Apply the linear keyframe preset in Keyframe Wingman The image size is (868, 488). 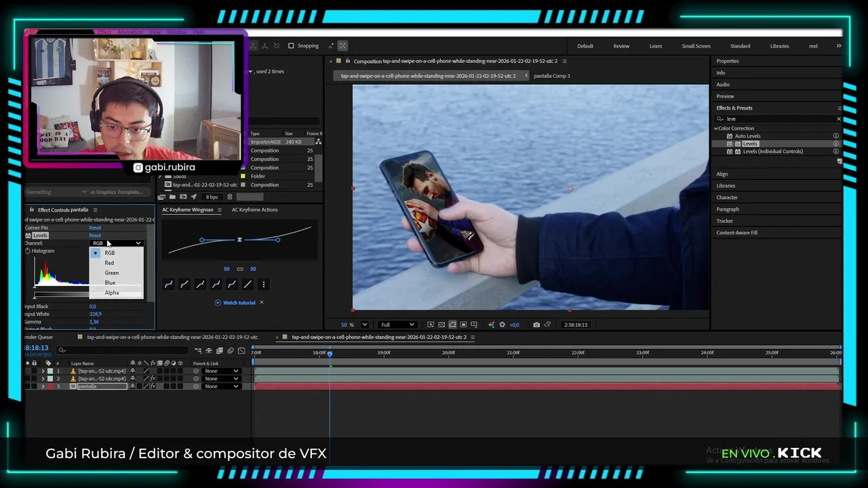coord(248,285)
